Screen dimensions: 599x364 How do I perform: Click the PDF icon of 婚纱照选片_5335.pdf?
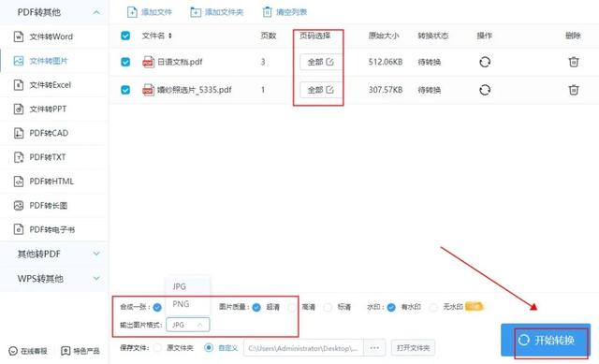pyautogui.click(x=148, y=90)
